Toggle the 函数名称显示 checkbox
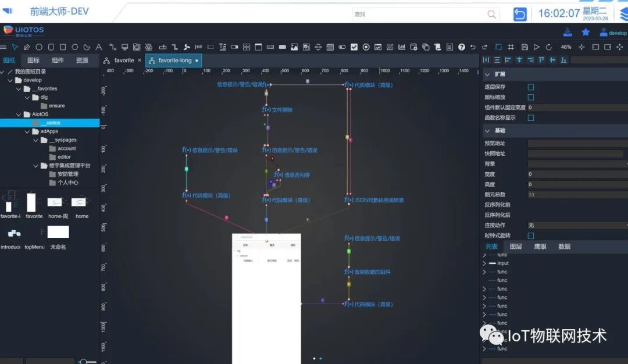Screen dimensions: 628x364 (x=531, y=117)
